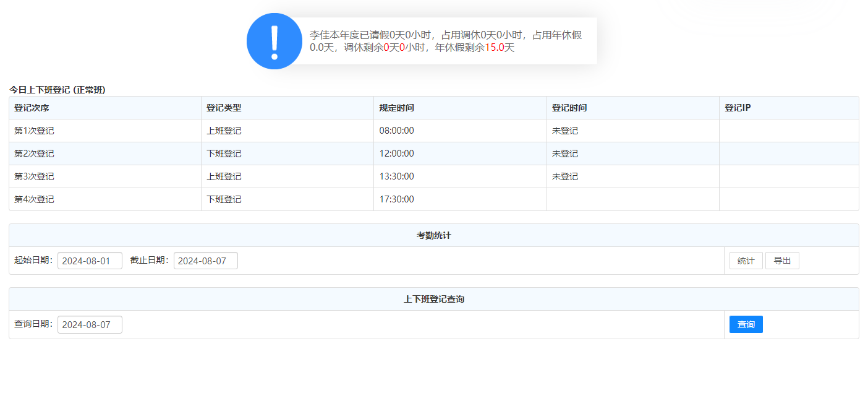Click the 第4次登记 row cell
868x411 pixels.
tap(34, 199)
